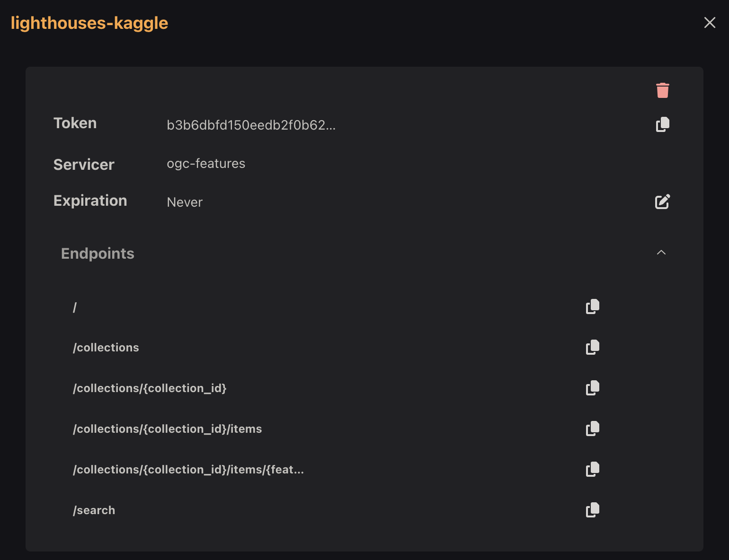Copy the /collections/{collection_id}/items endpoint
Screen dimensions: 729x560
[593, 429]
